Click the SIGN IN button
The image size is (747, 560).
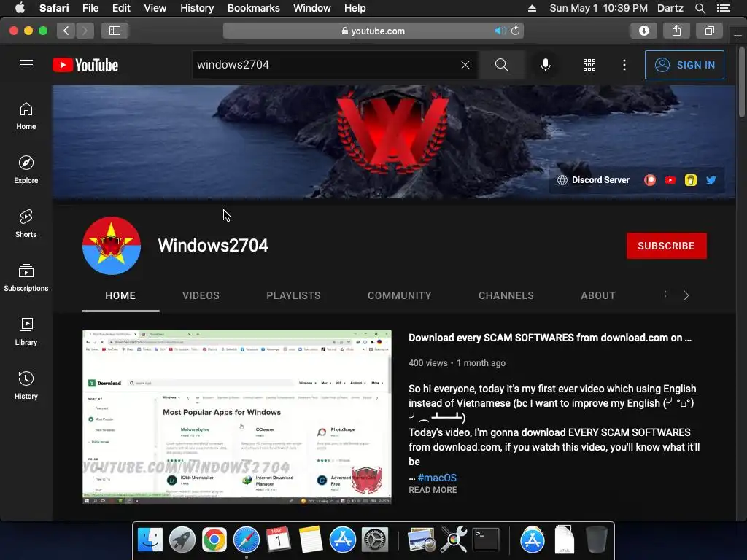(x=684, y=65)
